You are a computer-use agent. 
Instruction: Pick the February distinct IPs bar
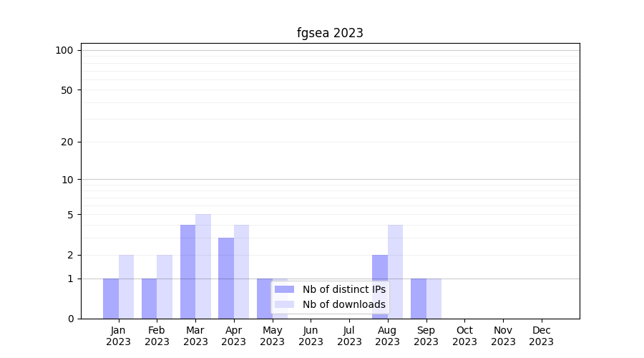click(149, 299)
